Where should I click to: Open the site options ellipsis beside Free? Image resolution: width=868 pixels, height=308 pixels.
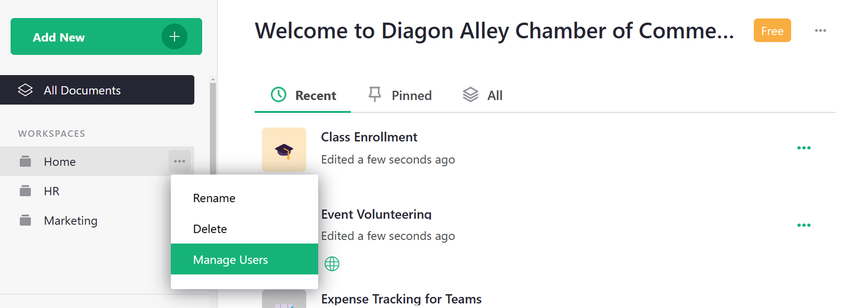click(820, 31)
